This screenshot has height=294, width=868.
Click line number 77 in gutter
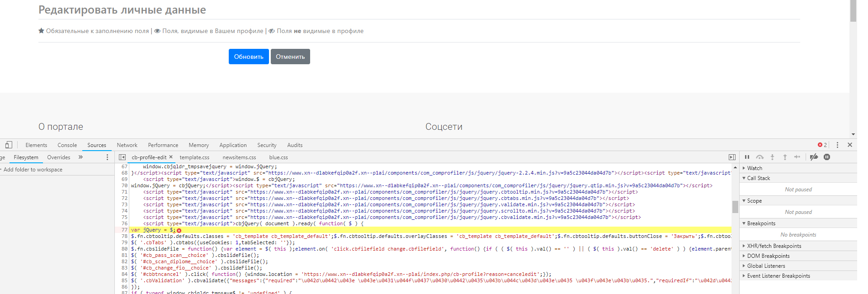click(124, 230)
